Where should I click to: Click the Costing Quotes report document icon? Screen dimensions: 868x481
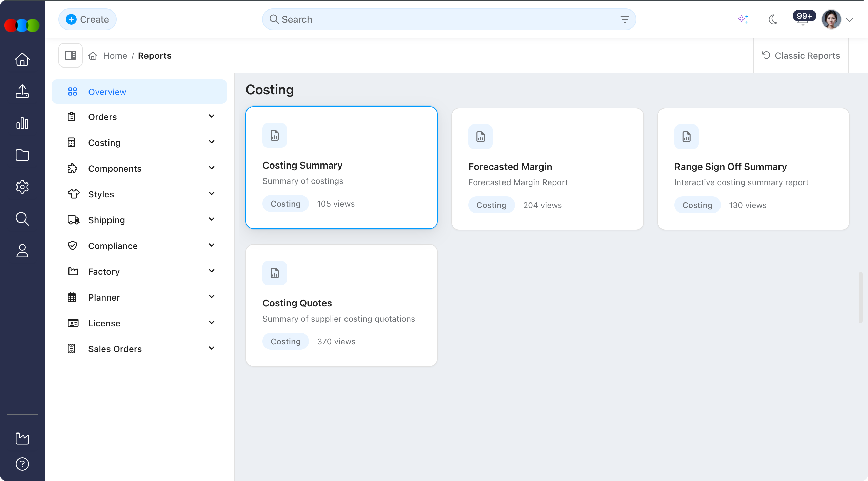(275, 273)
